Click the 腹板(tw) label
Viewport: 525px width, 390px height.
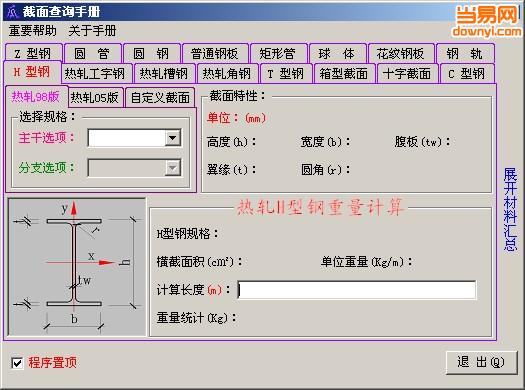tap(423, 142)
